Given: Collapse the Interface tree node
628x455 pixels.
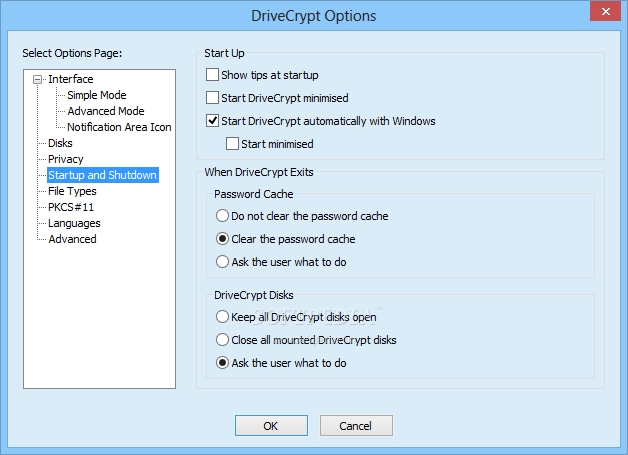Looking at the screenshot, I should [37, 79].
